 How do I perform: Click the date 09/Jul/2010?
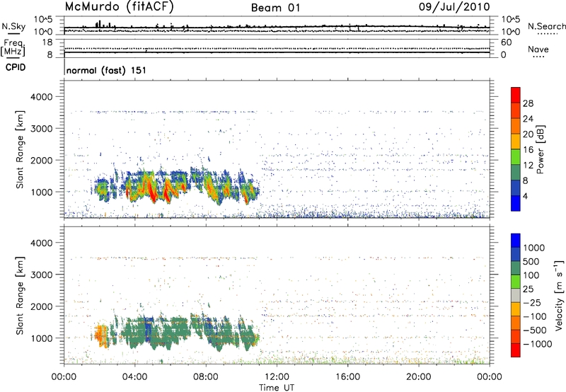[x=454, y=7]
